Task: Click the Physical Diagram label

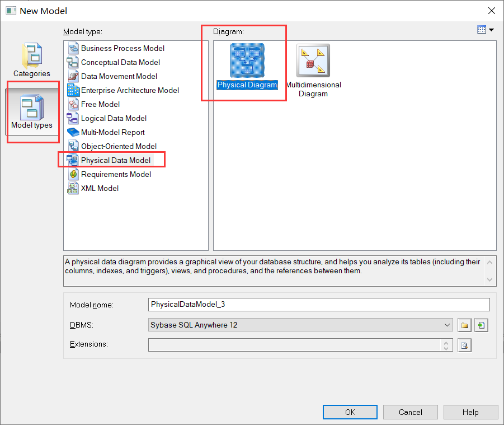Action: (x=247, y=85)
